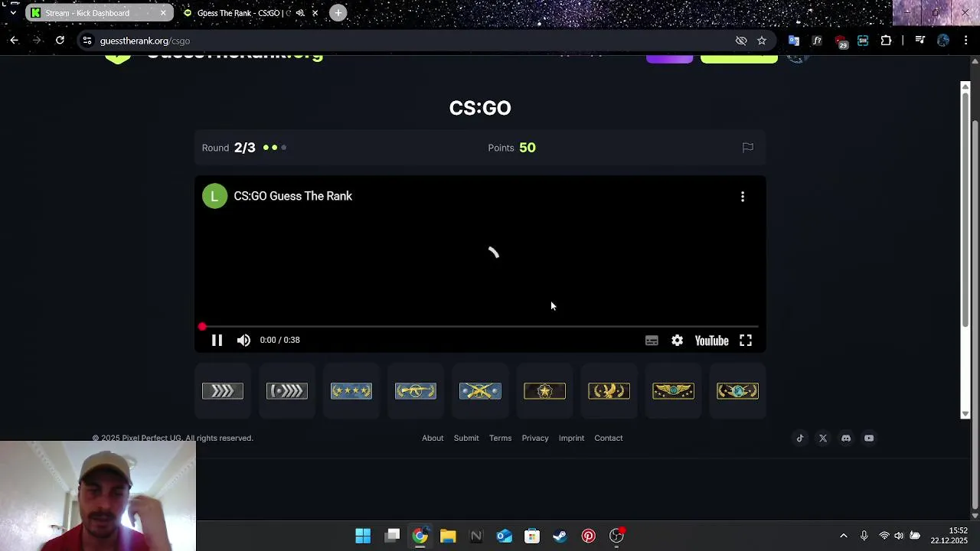
Task: Pick the Silver rank badge with three chevrons
Action: pos(223,391)
